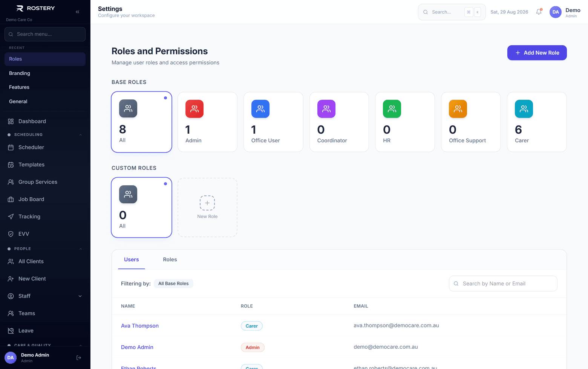588x369 pixels.
Task: Open the notifications bell
Action: coord(539,12)
